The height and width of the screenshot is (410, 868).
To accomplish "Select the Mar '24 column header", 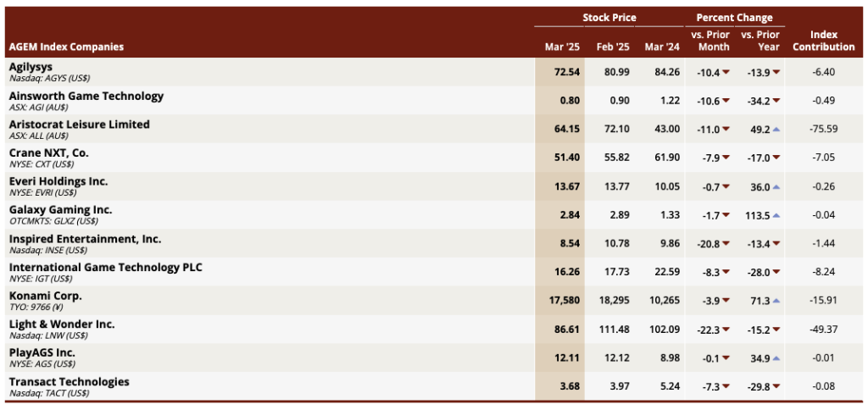I will [662, 47].
